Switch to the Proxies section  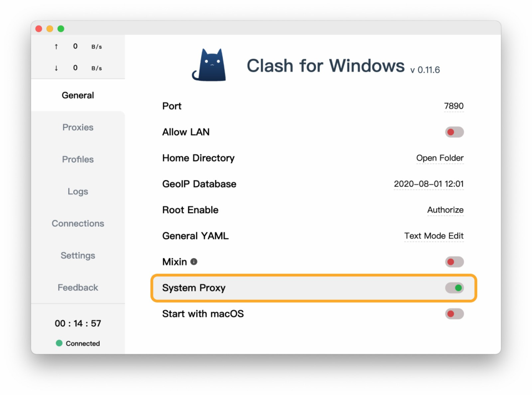tap(78, 127)
